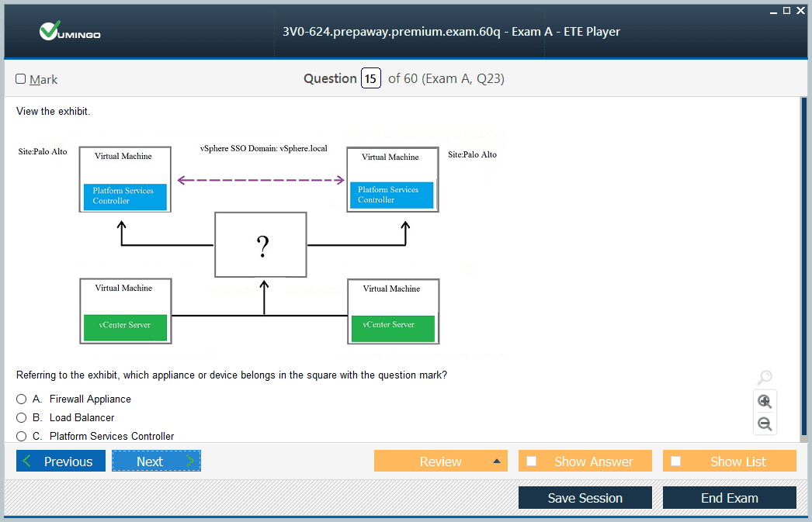812x522 pixels.
Task: Click the Vumingo logo in the header
Action: [x=70, y=32]
